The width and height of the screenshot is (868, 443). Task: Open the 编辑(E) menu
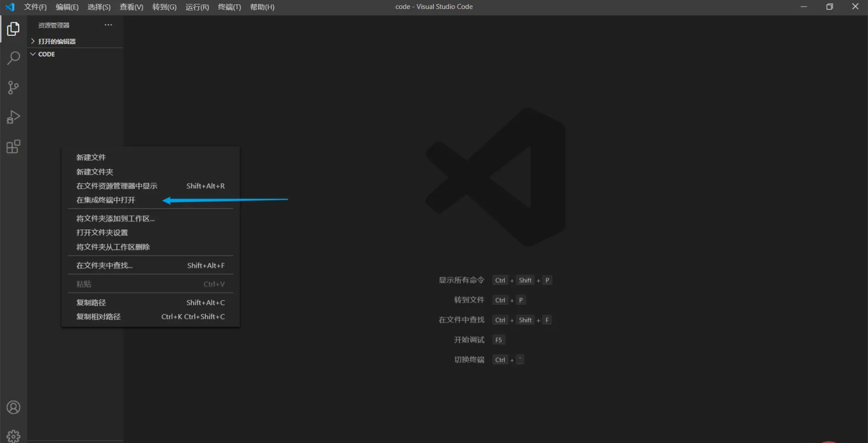tap(67, 7)
